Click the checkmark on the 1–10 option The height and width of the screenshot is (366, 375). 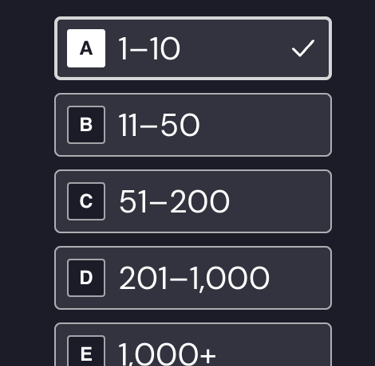[303, 48]
